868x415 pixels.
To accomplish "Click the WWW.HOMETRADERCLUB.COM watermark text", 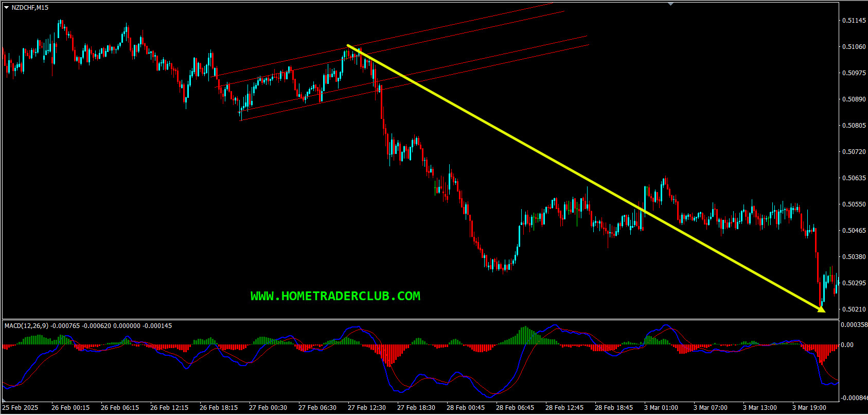I will click(x=335, y=296).
